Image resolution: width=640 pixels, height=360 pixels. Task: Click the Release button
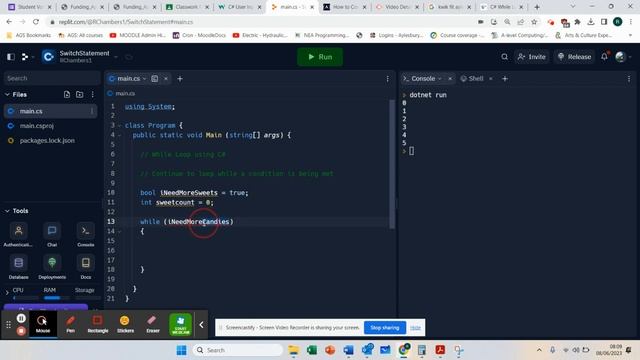[574, 57]
